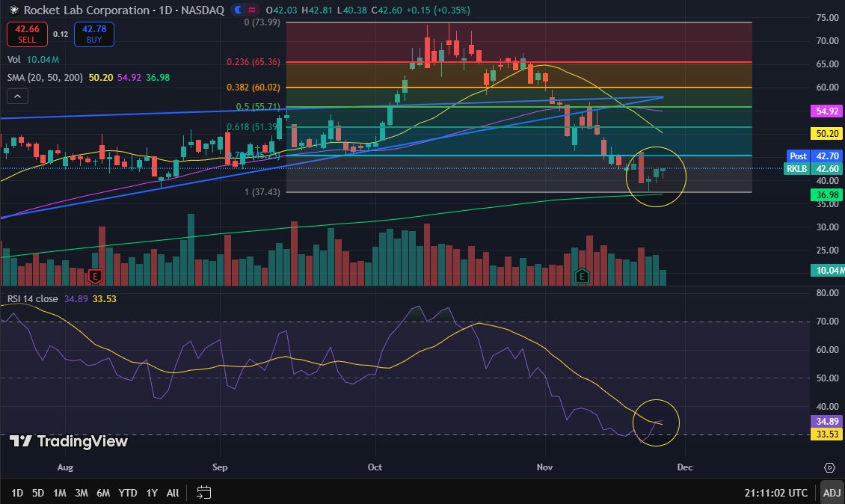Click the green 36.98 SMA price tag
Viewport: 845px width, 504px height.
[826, 194]
